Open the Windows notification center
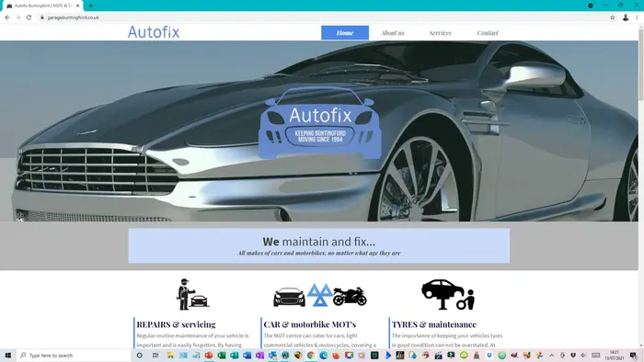 (634, 356)
